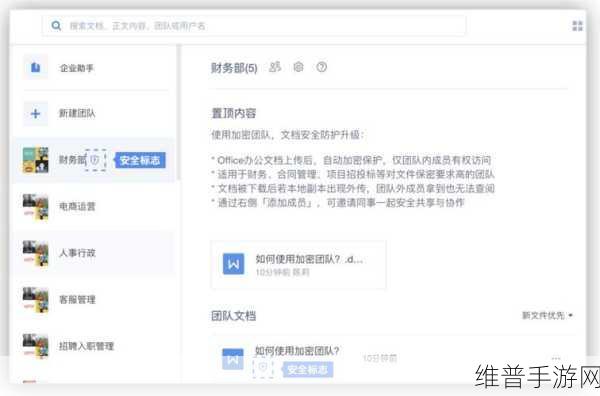Open more options ellipsis for the document row
Viewport: 600px width, 396px height.
[x=556, y=359]
